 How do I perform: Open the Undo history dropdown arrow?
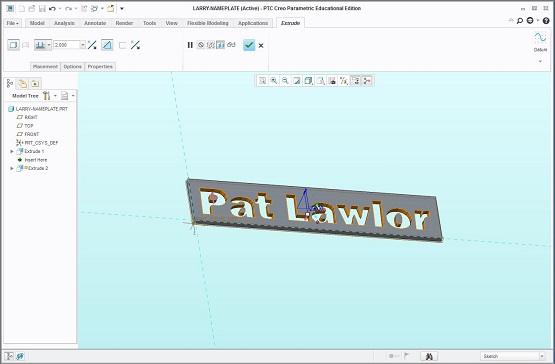(60, 8)
